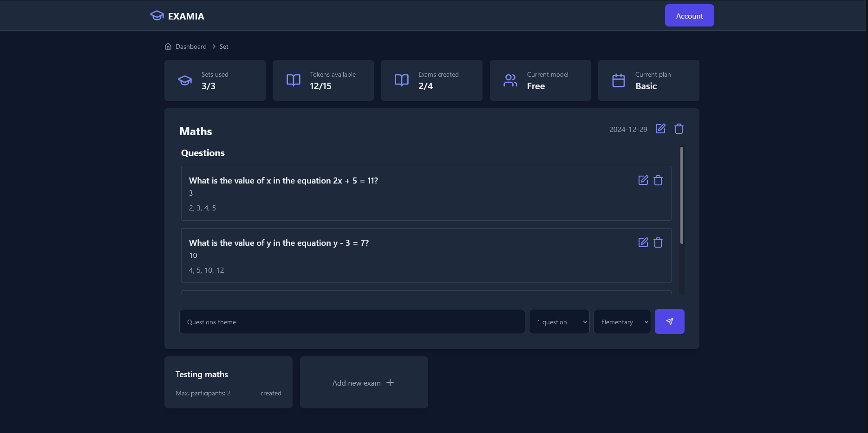Click the plus icon to add exam

click(x=390, y=382)
